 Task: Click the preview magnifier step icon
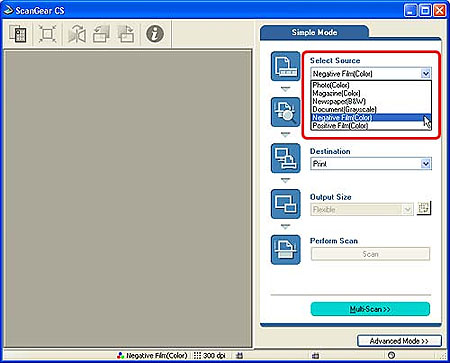286,112
